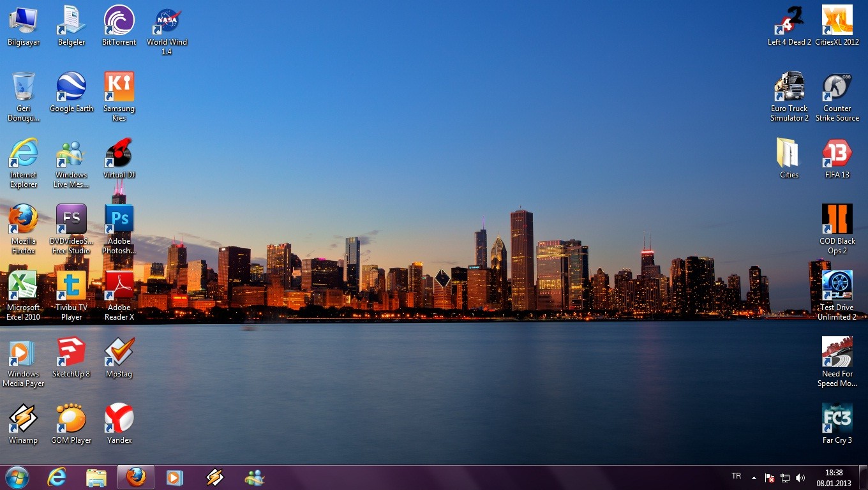Select the Far Cry 3 desktop icon

[837, 424]
